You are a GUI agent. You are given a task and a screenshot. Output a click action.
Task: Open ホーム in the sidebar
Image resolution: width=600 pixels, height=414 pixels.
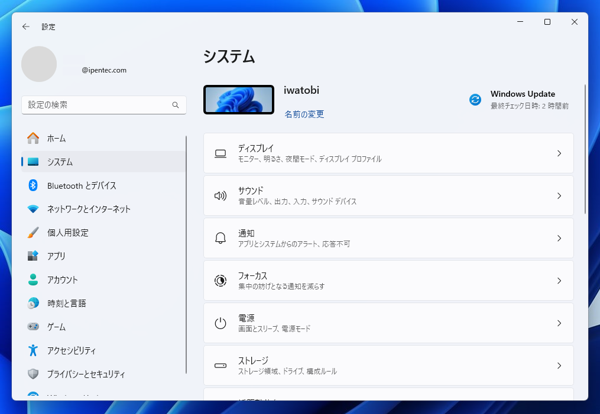click(x=103, y=138)
